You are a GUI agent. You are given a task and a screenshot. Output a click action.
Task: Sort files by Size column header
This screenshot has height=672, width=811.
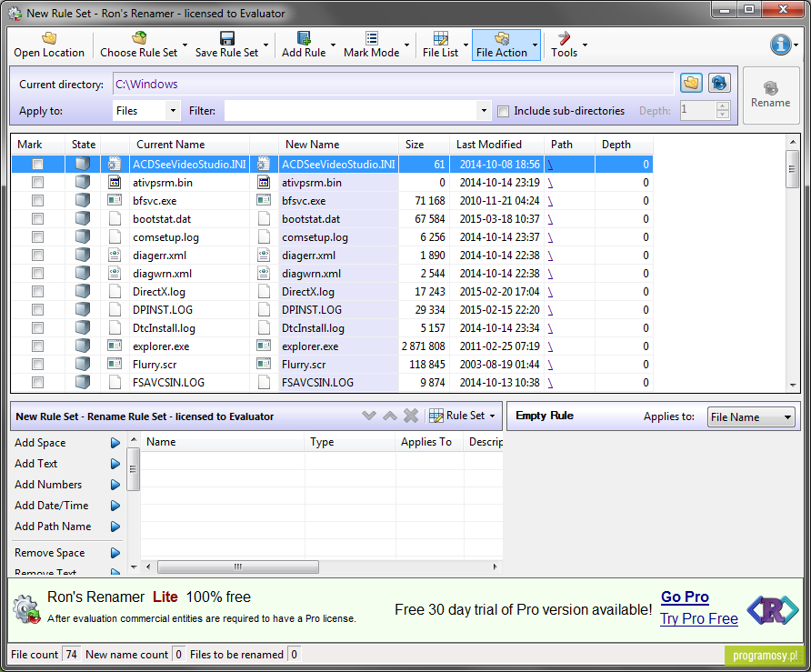pos(424,145)
